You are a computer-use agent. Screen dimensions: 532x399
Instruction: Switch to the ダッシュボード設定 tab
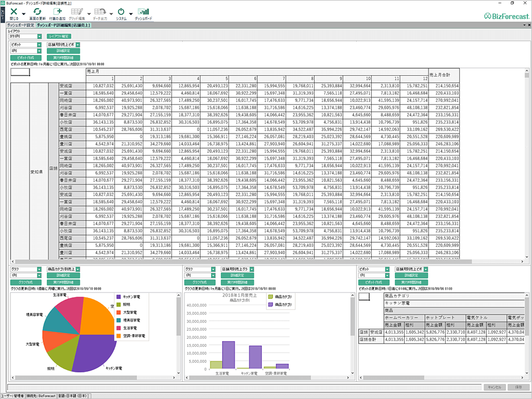[x=20, y=25]
